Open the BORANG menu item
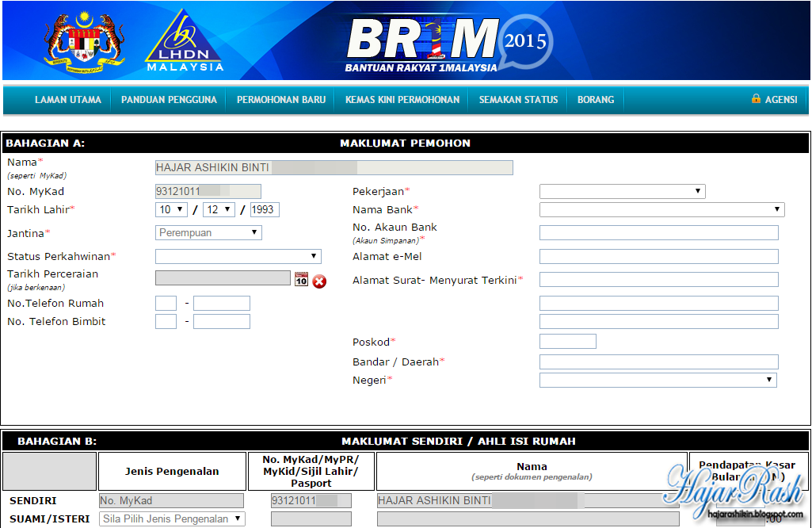Viewport: 812px width, 528px height. pos(596,99)
